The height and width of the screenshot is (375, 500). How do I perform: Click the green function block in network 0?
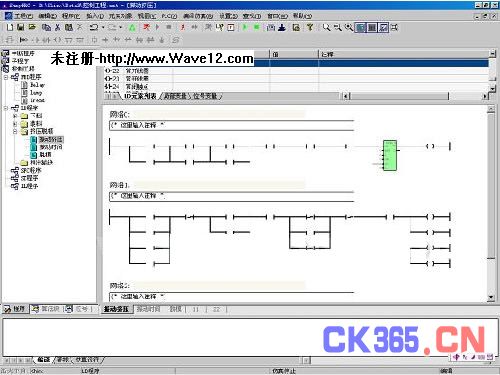click(x=390, y=155)
